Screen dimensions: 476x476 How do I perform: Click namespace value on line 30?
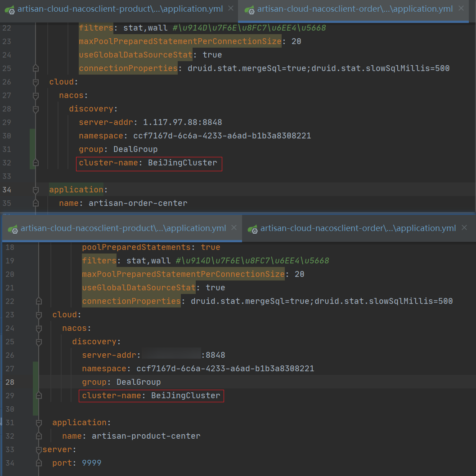[222, 136]
